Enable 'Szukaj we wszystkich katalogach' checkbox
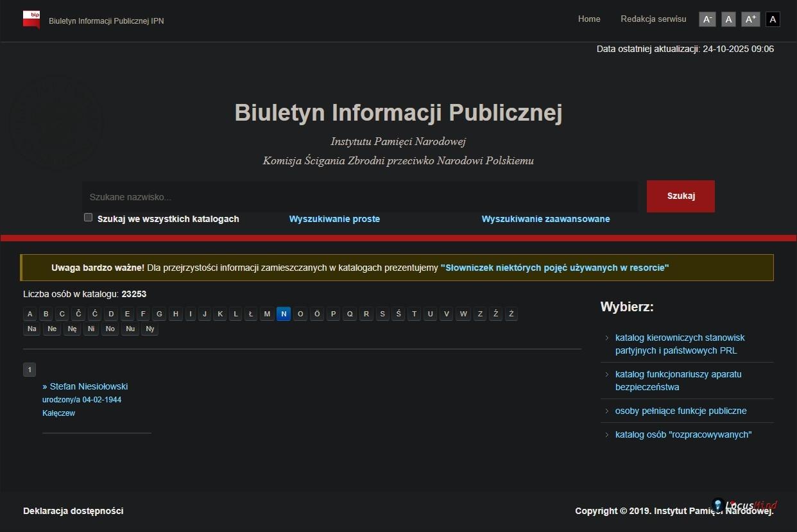Viewport: 797px width, 532px height. coord(89,218)
